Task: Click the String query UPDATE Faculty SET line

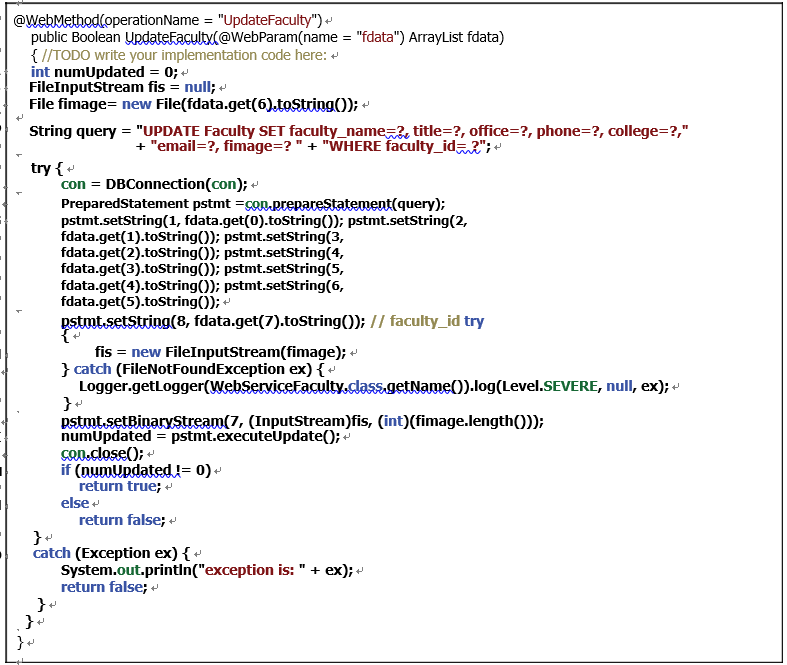Action: click(x=359, y=131)
